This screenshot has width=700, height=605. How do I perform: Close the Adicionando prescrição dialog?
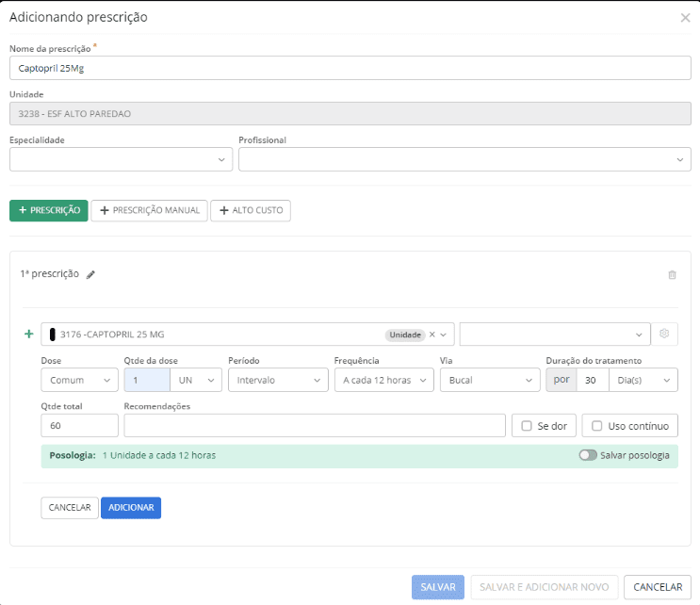pyautogui.click(x=685, y=18)
